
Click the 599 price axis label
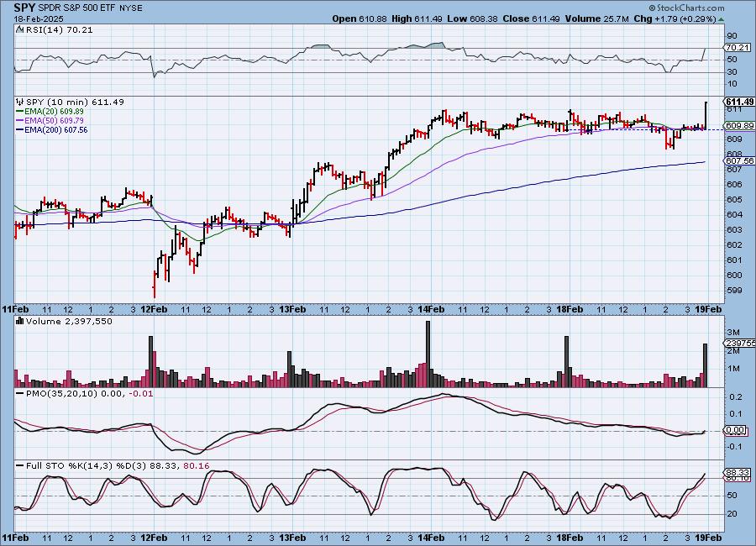point(734,290)
